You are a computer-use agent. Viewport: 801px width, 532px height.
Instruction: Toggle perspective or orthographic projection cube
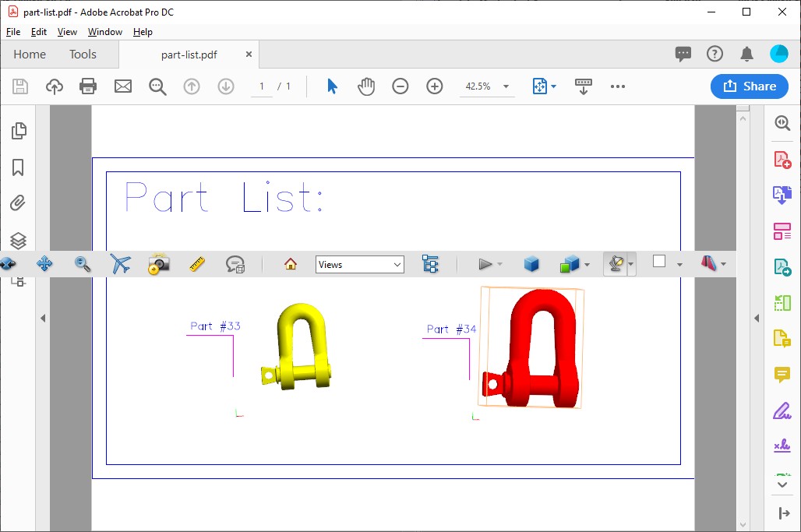point(531,264)
